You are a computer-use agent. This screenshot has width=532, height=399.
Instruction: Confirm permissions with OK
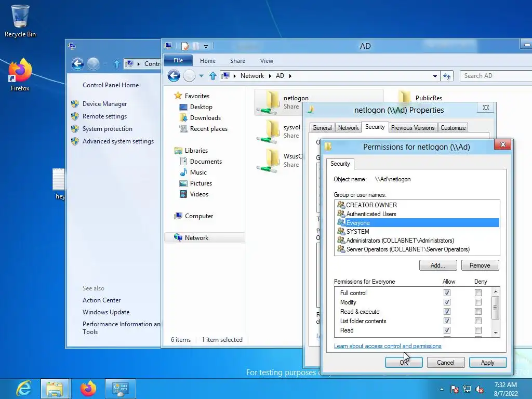pos(404,362)
